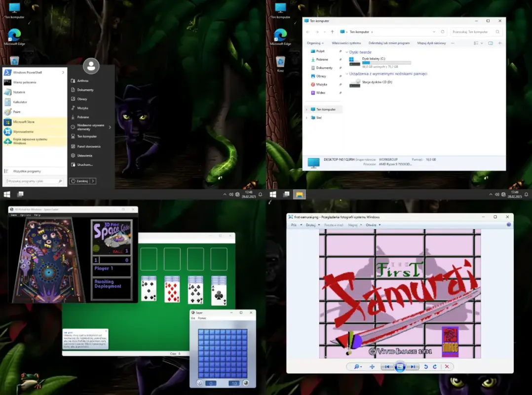Rotate image clockwise in photo viewer
Image resolution: width=532 pixels, height=395 pixels.
(435, 367)
